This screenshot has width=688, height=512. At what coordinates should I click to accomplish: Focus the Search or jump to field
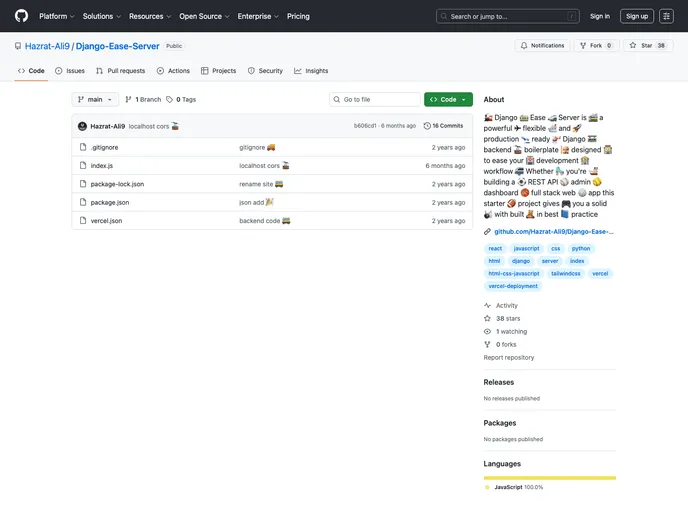(x=508, y=16)
